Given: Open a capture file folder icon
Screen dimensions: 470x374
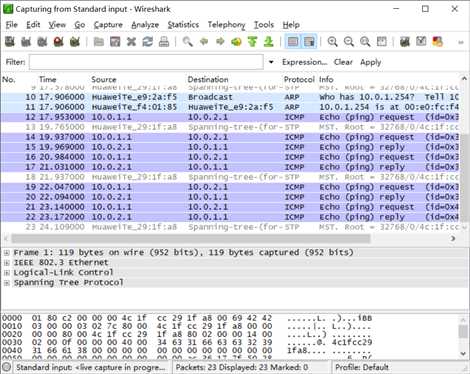Looking at the screenshot, I should [99, 42].
